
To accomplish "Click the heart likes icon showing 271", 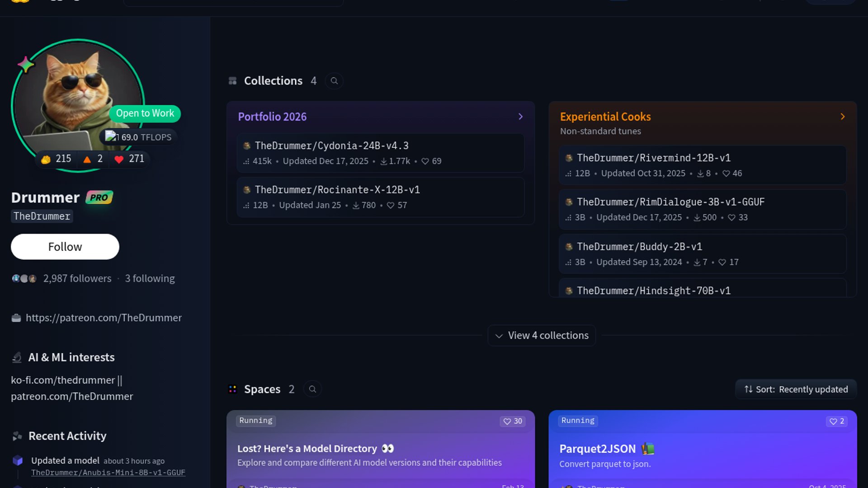I will point(119,159).
